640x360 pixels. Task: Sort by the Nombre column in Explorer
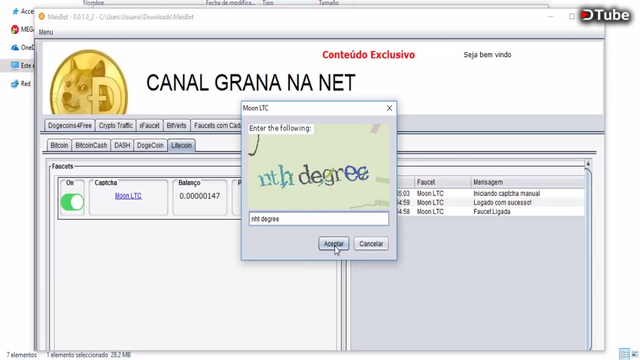coord(93,3)
